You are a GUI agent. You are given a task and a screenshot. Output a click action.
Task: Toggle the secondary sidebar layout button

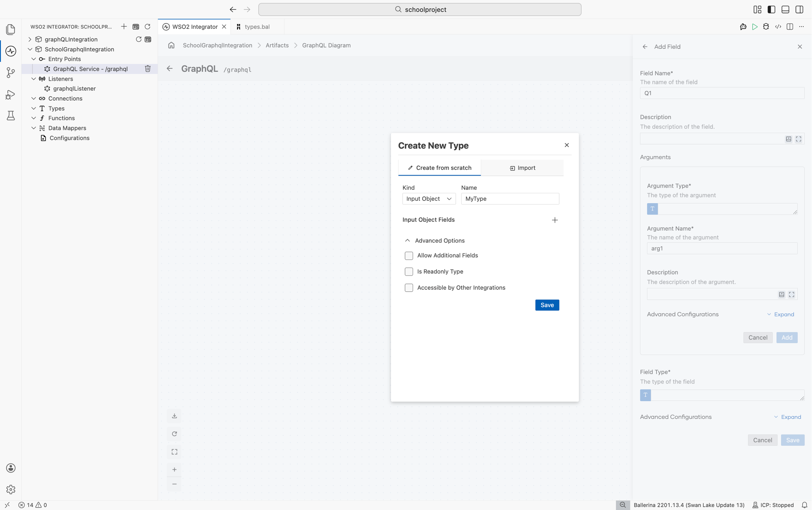pos(799,9)
